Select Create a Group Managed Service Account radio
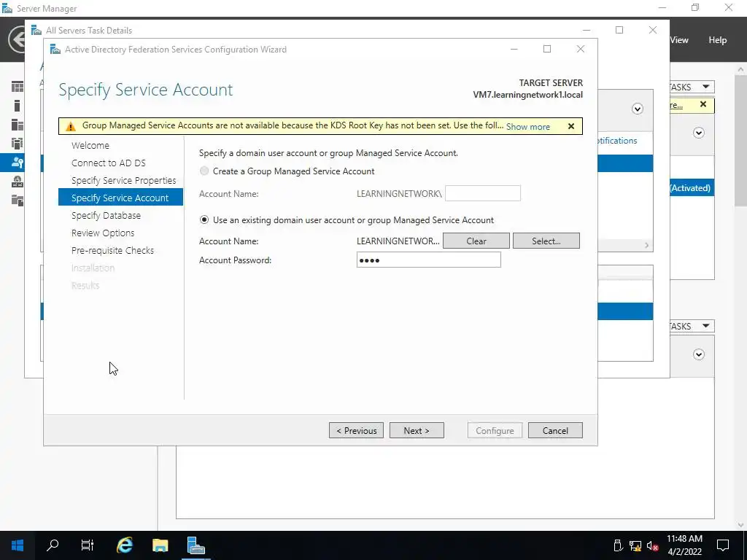The height and width of the screenshot is (560, 747). coord(204,171)
